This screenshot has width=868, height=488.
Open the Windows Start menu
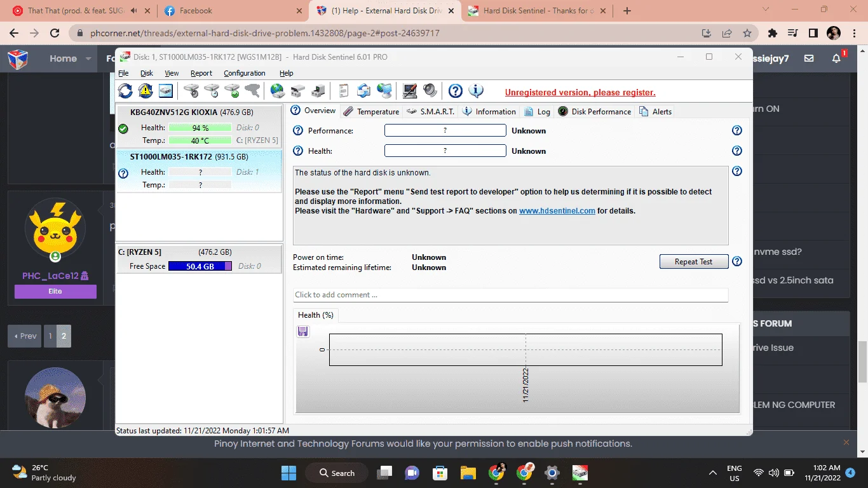pyautogui.click(x=288, y=473)
